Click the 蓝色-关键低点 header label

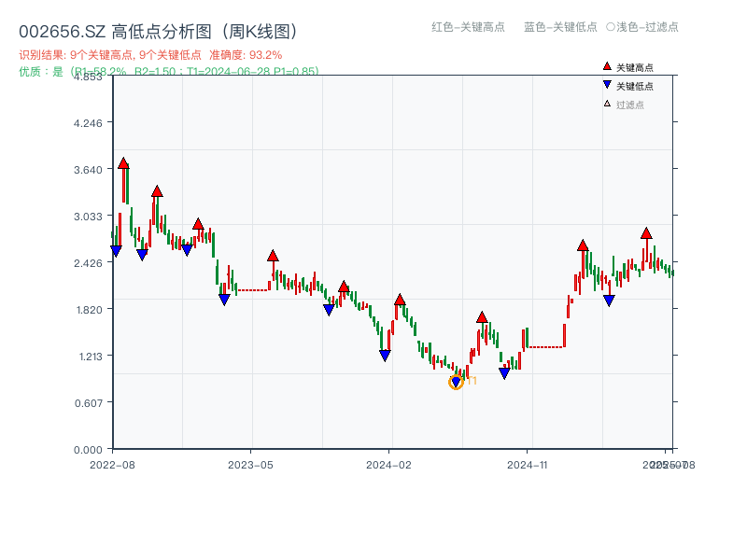(x=560, y=27)
